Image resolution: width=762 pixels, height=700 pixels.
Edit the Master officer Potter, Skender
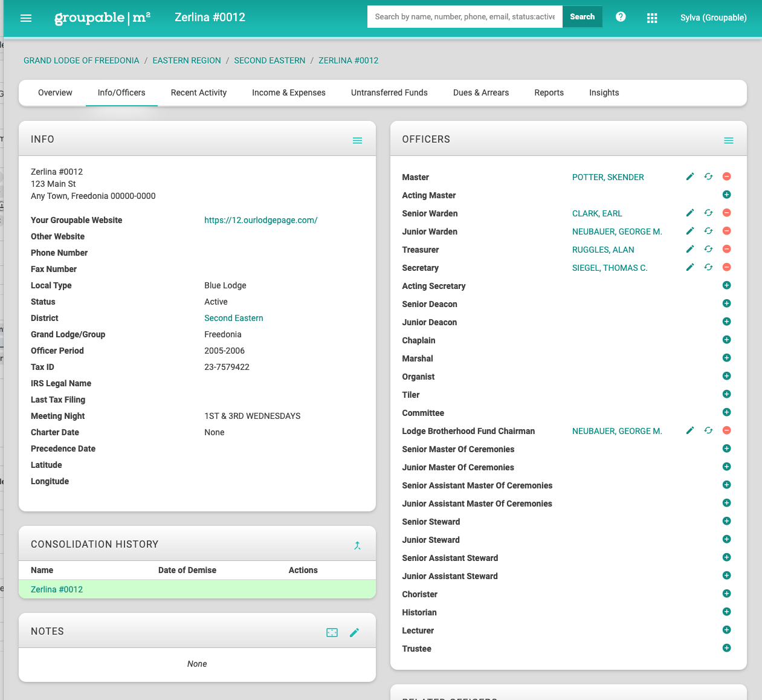pyautogui.click(x=690, y=177)
